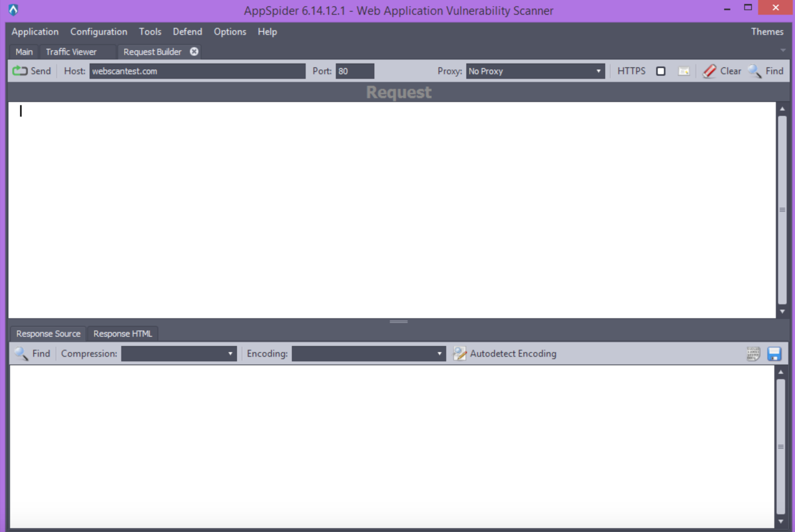Click the small note icon beside HTTPS checkbox
The image size is (795, 532).
coord(683,71)
